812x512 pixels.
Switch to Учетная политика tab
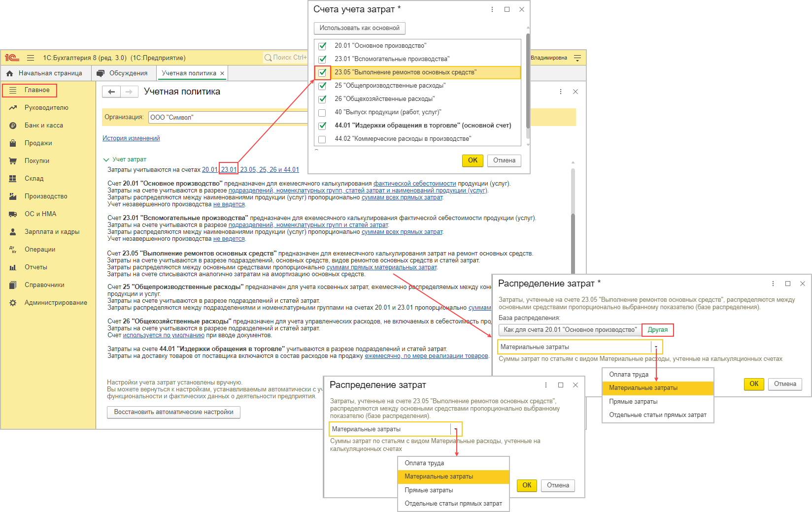[x=193, y=73]
